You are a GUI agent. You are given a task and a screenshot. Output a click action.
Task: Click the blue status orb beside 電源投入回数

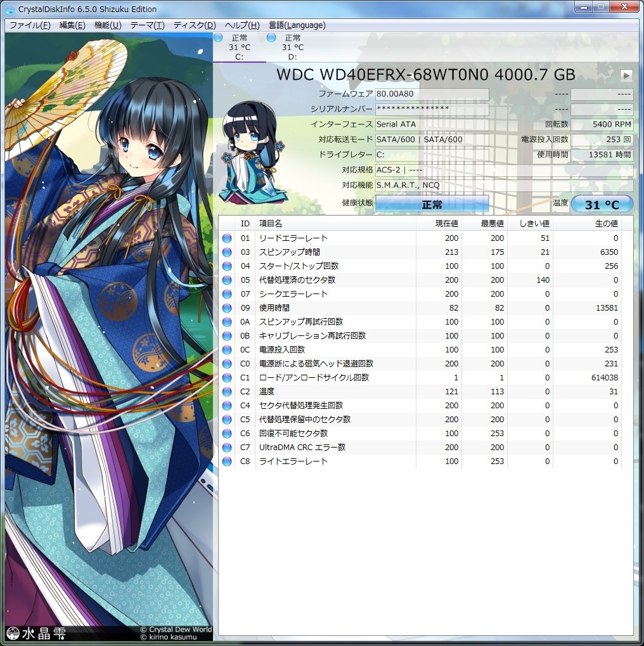point(228,349)
